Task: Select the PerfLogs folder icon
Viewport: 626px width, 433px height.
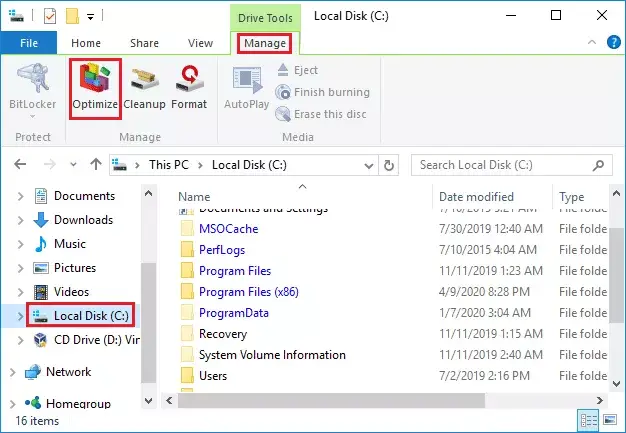Action: pos(187,250)
